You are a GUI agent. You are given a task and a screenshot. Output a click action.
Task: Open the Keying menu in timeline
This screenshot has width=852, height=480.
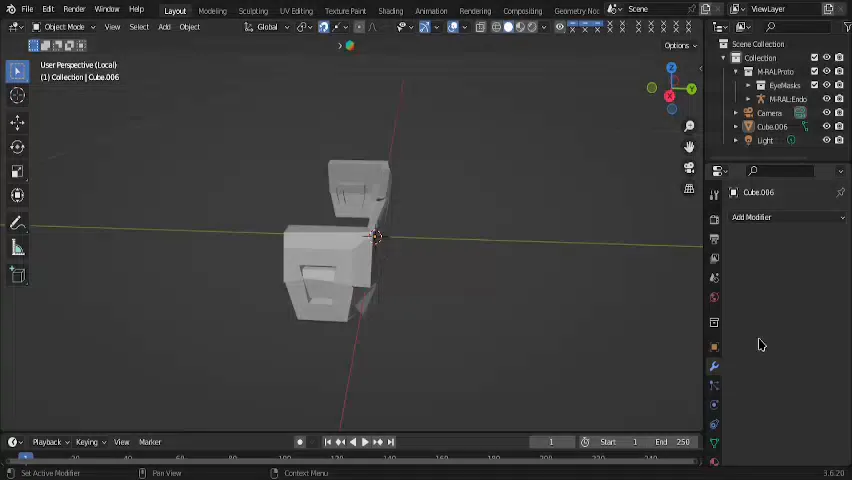pyautogui.click(x=91, y=442)
